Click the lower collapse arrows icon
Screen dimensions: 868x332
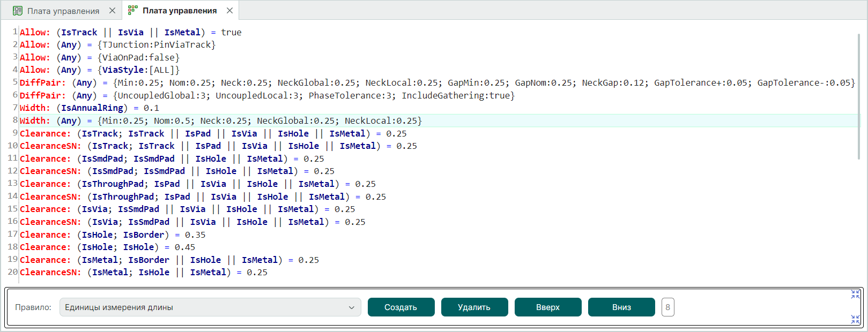[x=855, y=319]
